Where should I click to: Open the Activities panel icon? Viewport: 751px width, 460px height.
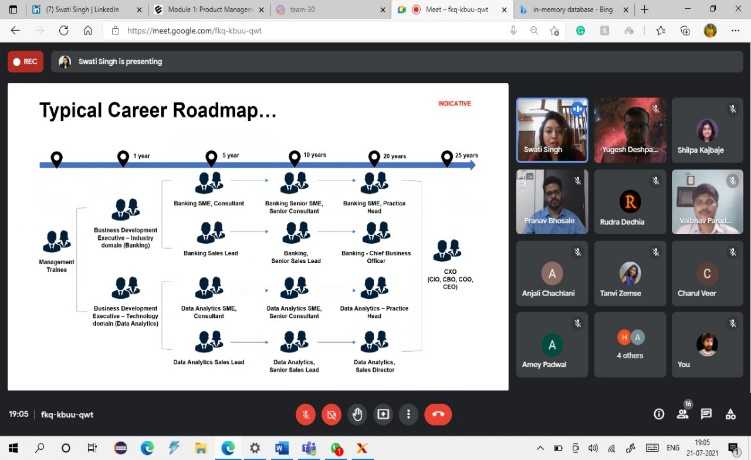tap(730, 414)
